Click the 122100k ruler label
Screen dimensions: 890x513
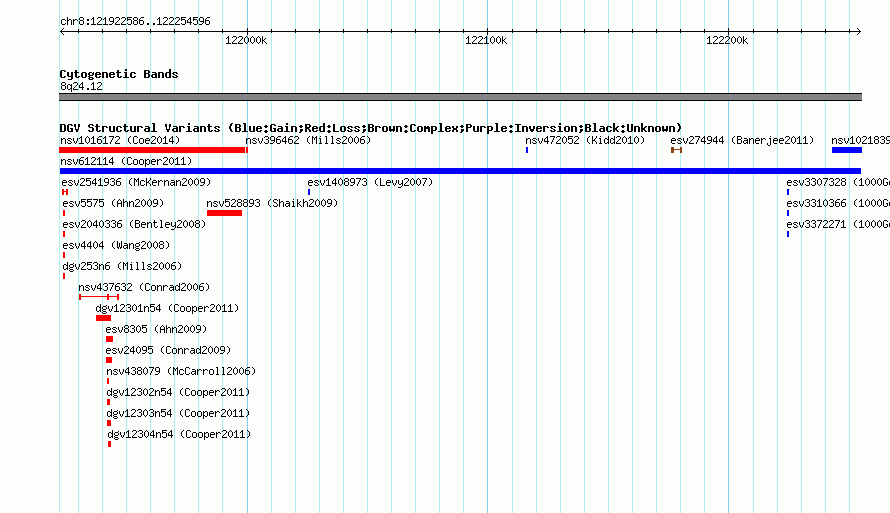tap(486, 40)
